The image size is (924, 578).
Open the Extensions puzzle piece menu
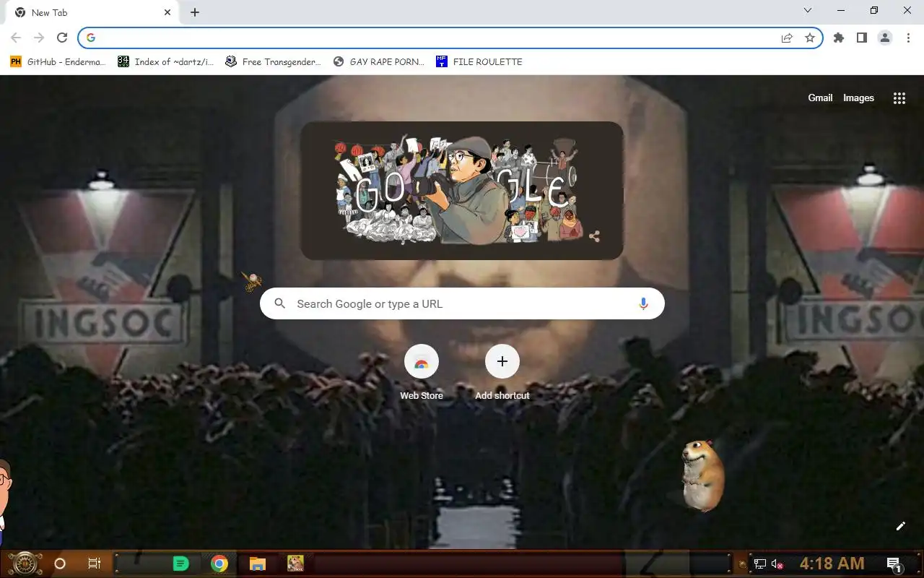[x=839, y=38]
